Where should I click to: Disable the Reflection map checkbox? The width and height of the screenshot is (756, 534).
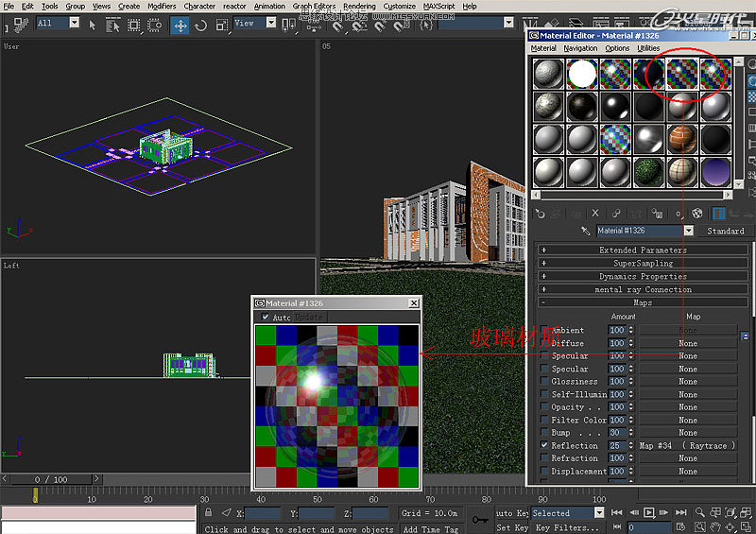coord(543,445)
